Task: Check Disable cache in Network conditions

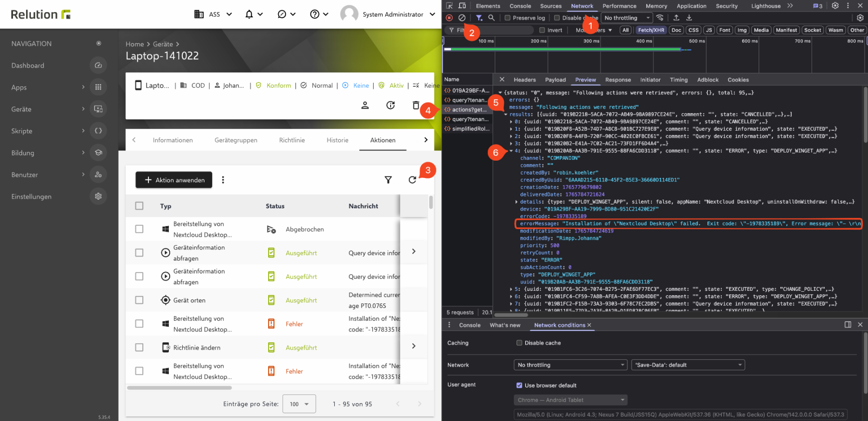Action: tap(519, 343)
